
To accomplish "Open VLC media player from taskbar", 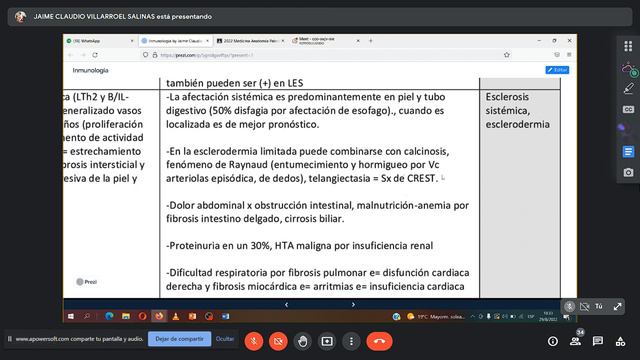I will click(176, 316).
